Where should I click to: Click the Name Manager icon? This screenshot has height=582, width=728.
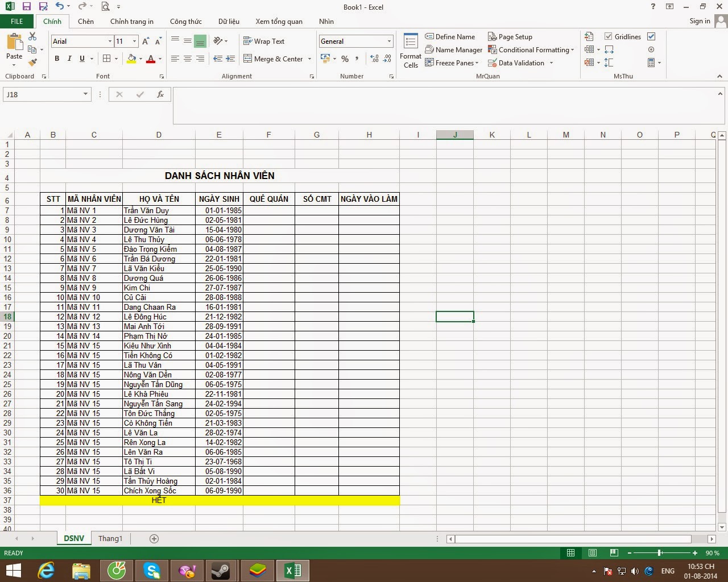(454, 49)
